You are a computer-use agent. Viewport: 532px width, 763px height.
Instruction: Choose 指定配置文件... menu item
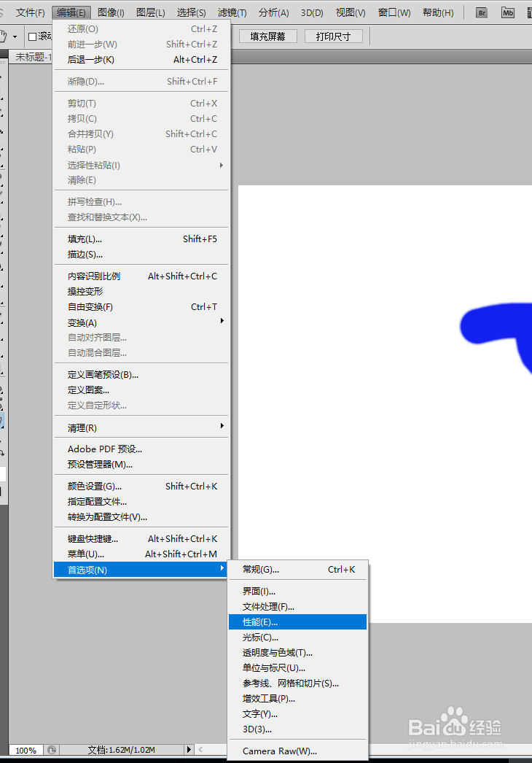click(141, 502)
